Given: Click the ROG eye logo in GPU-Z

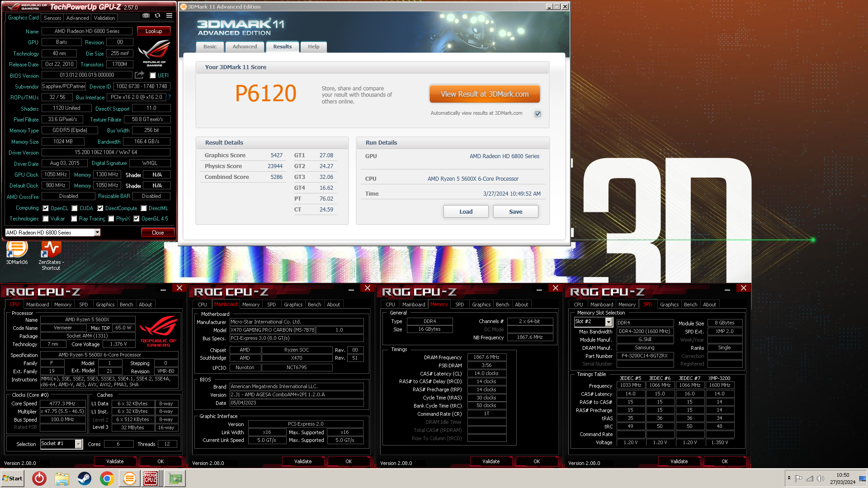Looking at the screenshot, I should (154, 53).
